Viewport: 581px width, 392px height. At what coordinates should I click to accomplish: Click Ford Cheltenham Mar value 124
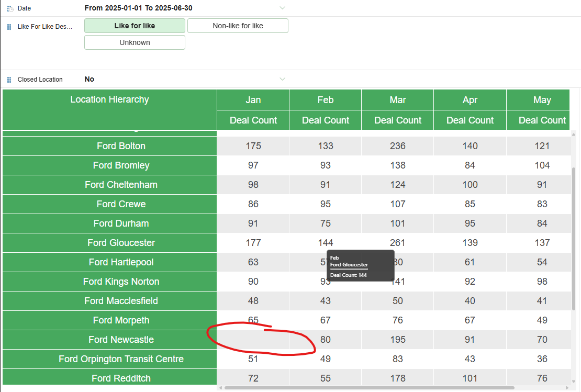point(398,185)
